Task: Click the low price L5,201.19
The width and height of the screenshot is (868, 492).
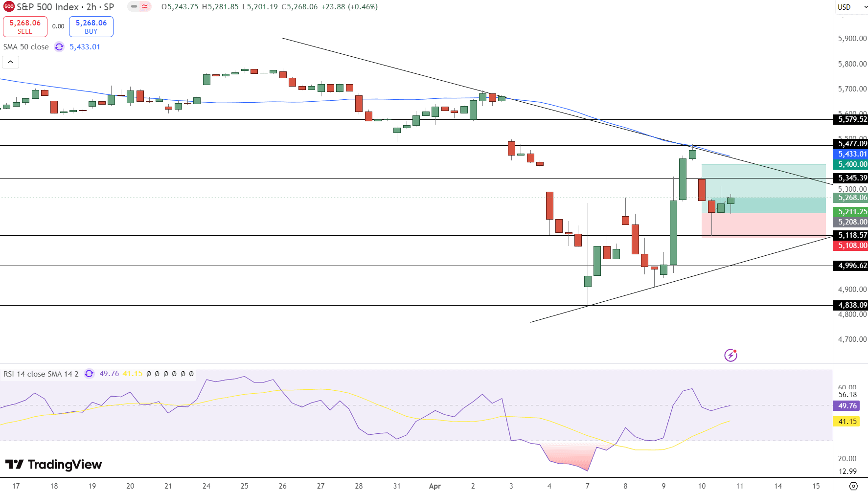Action: click(260, 7)
